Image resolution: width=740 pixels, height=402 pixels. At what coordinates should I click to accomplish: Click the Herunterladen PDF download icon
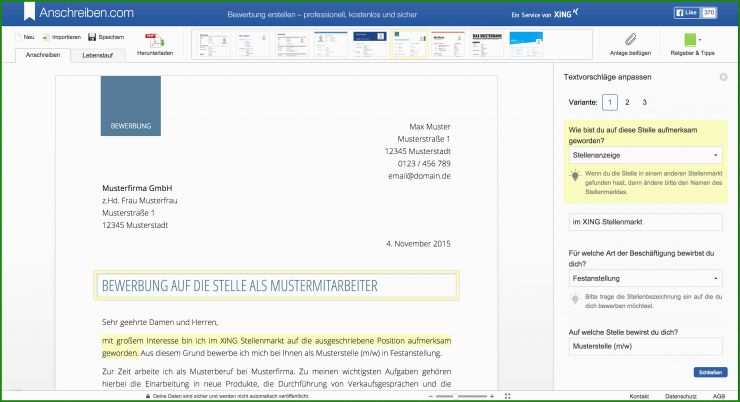[x=155, y=41]
